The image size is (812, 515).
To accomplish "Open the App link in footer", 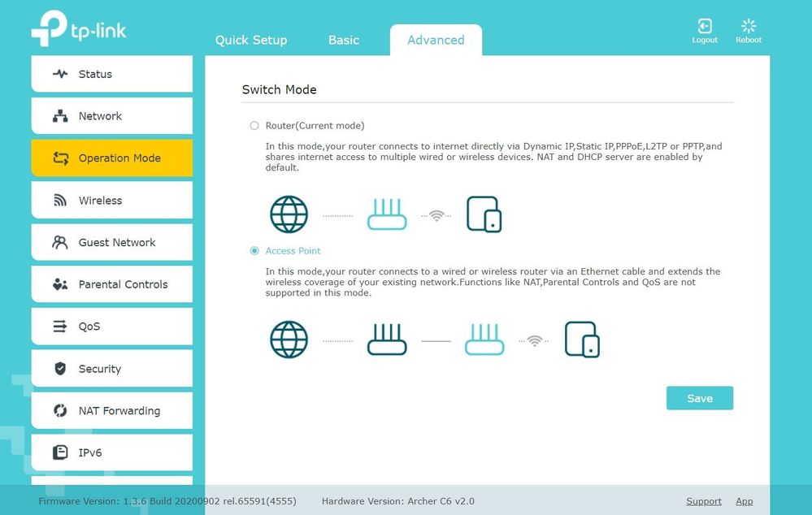I will click(744, 501).
